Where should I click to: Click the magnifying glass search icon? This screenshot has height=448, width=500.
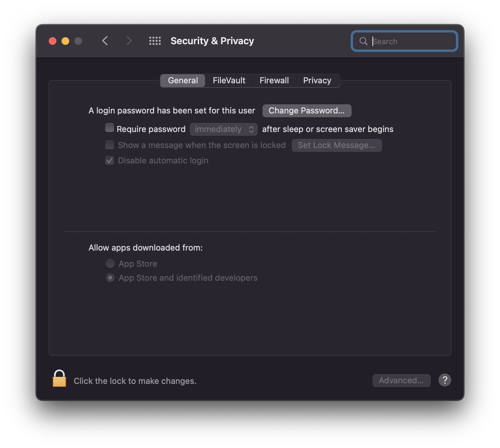pos(363,41)
